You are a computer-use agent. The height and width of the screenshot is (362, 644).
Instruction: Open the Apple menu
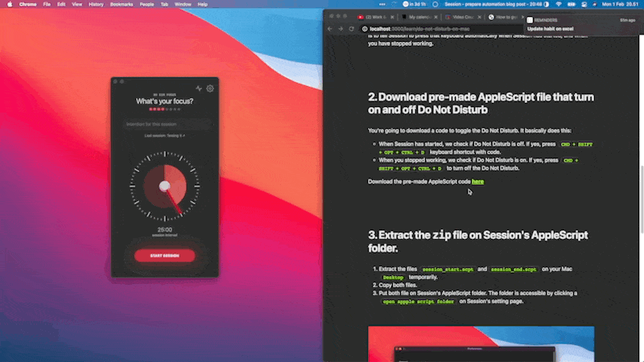pos(10,4)
